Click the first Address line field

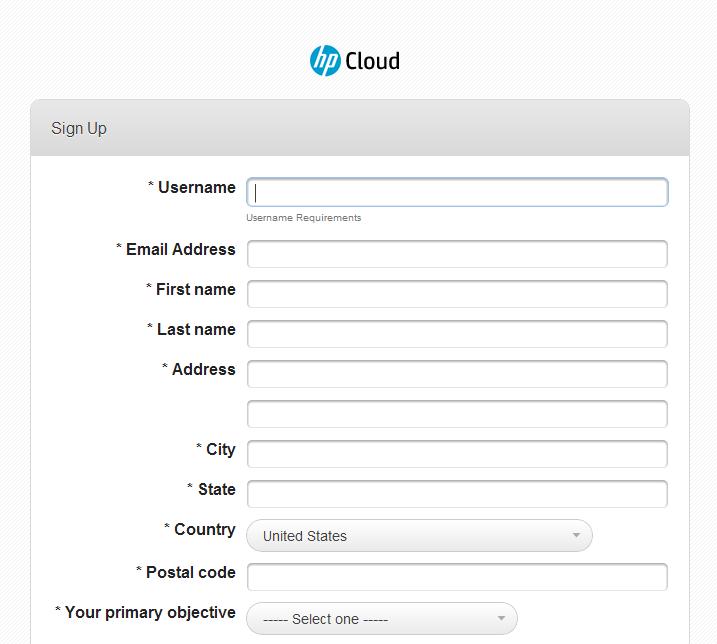click(x=457, y=374)
